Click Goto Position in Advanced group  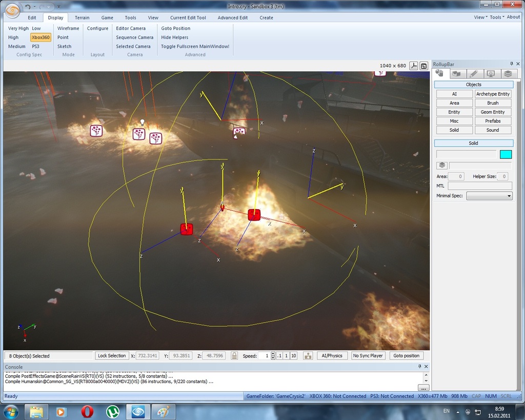176,29
